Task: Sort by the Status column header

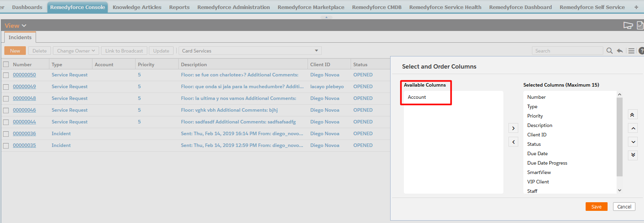Action: point(360,64)
